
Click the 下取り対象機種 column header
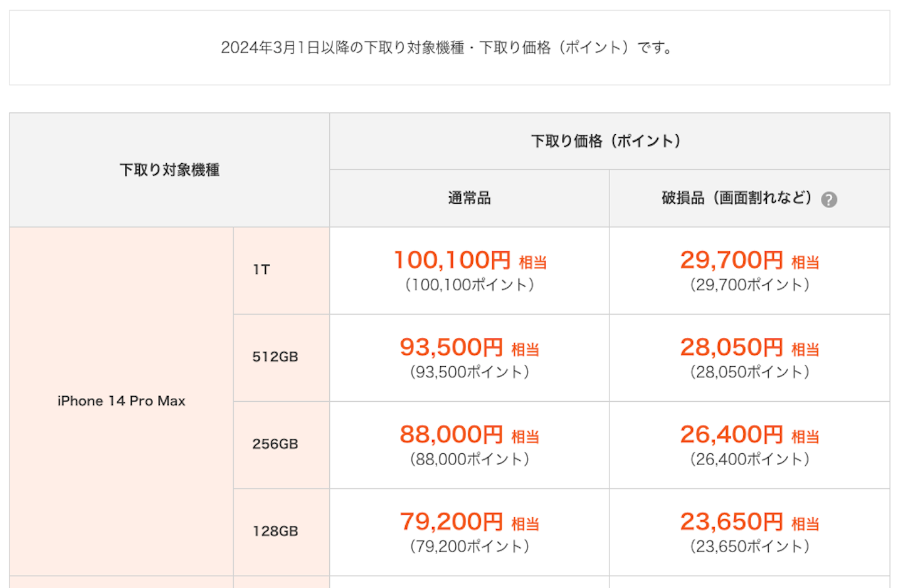coord(169,170)
